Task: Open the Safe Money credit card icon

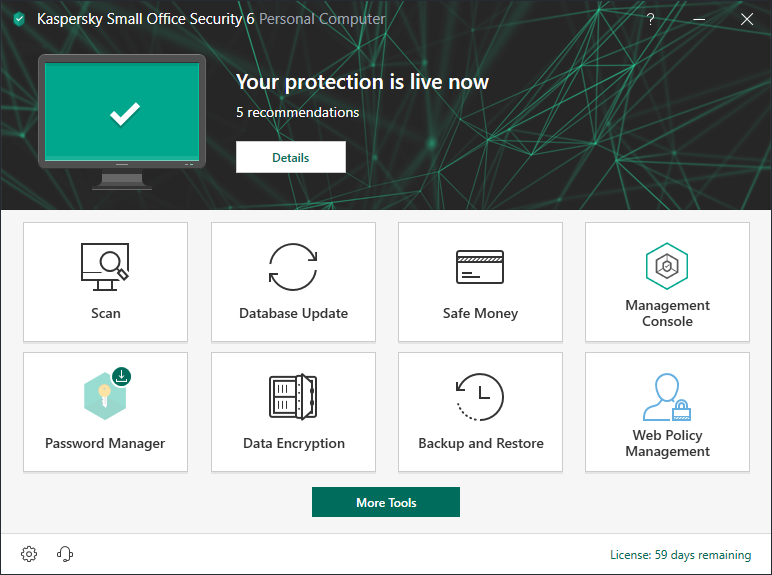Action: click(480, 267)
